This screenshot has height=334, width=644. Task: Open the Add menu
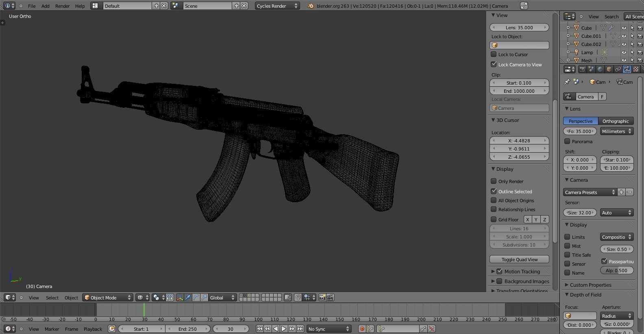(46, 6)
